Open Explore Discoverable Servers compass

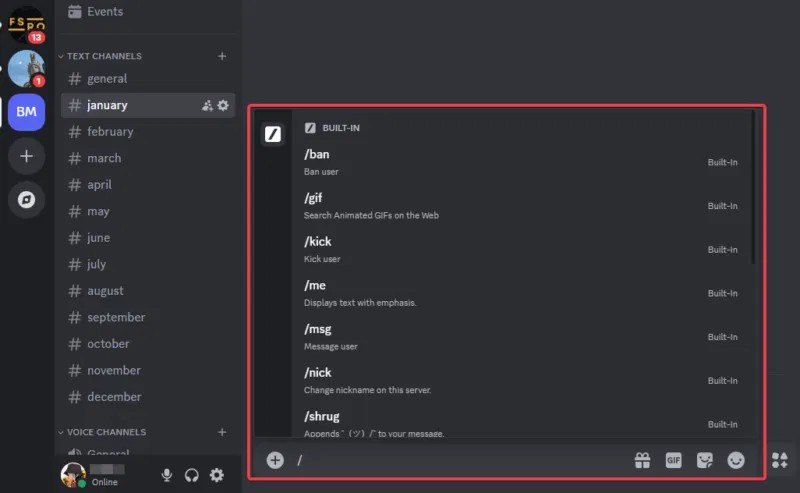tap(27, 200)
